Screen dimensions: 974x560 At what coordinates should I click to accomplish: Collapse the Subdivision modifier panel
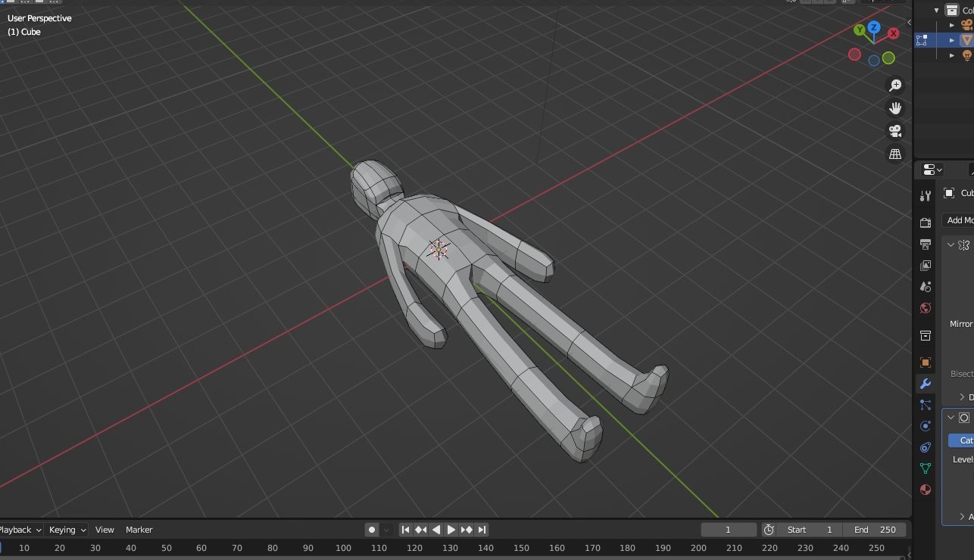coord(951,418)
